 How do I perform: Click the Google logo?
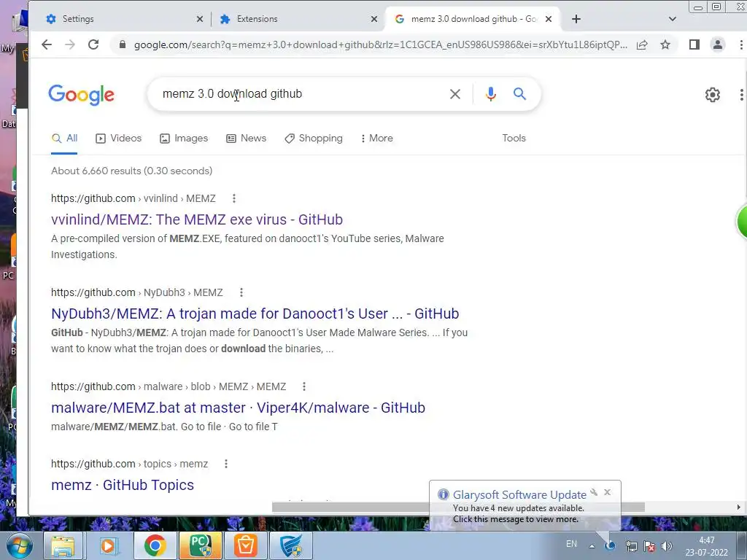[x=82, y=95]
